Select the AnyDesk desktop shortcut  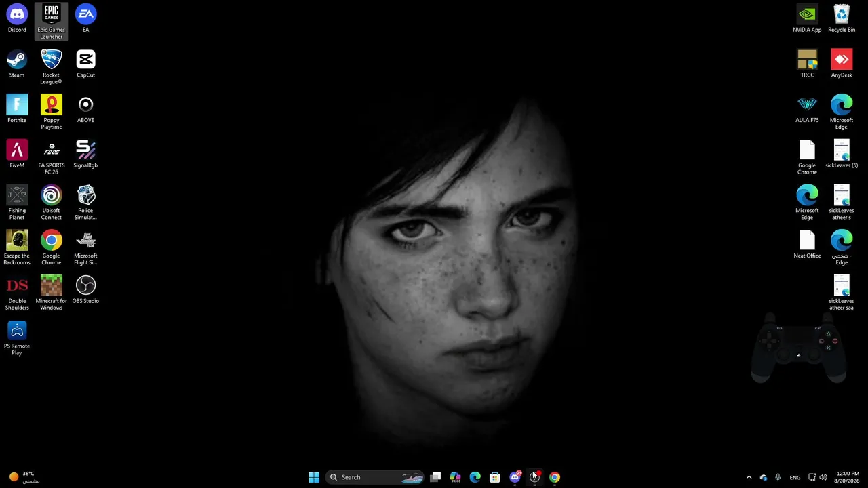point(842,64)
